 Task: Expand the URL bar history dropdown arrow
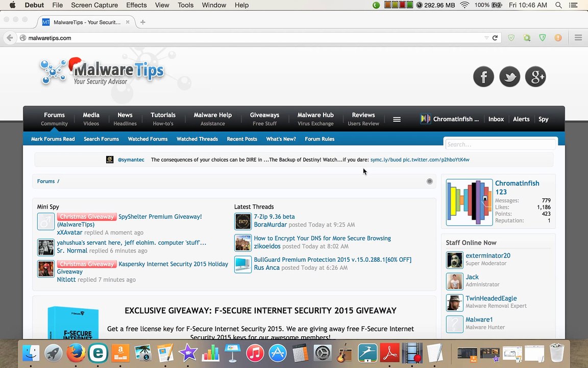pyautogui.click(x=486, y=38)
